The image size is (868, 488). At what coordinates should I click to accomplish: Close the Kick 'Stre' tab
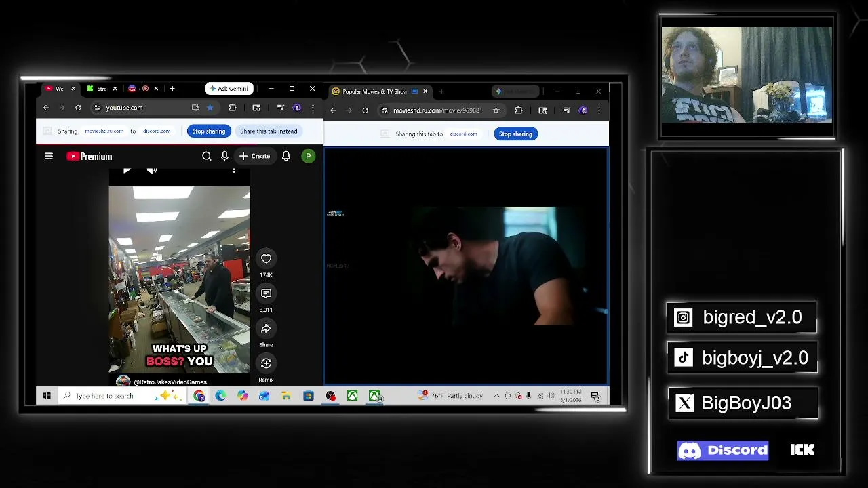tap(115, 89)
